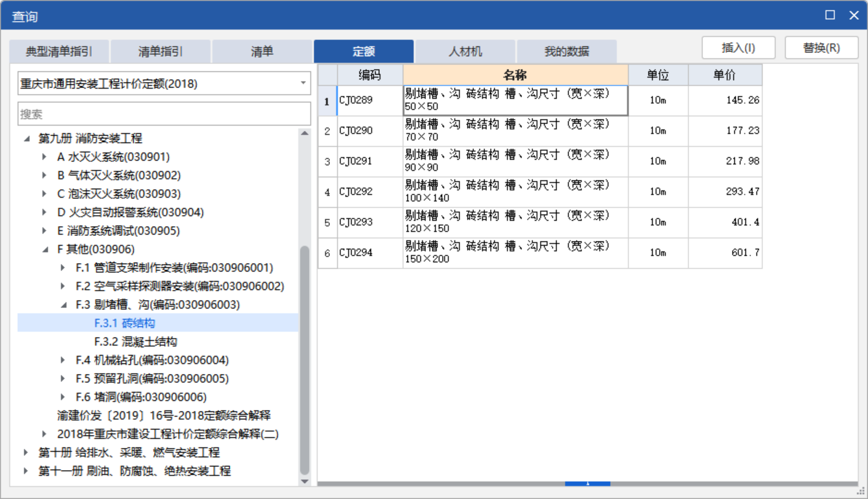The width and height of the screenshot is (868, 499).
Task: Click the 插入(I) button
Action: pyautogui.click(x=737, y=47)
